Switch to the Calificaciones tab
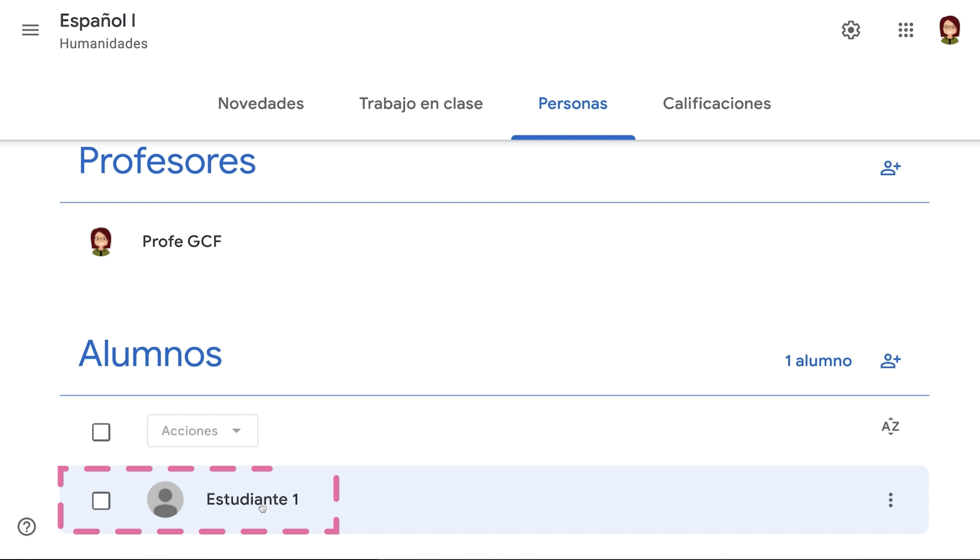Screen dimensions: 980x560 point(717,103)
